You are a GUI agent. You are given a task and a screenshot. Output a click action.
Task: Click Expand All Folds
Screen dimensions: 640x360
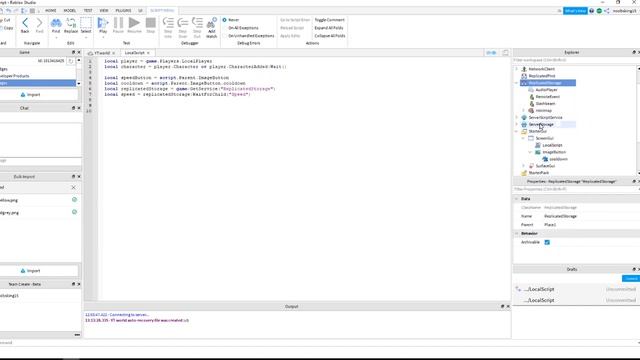click(x=329, y=28)
